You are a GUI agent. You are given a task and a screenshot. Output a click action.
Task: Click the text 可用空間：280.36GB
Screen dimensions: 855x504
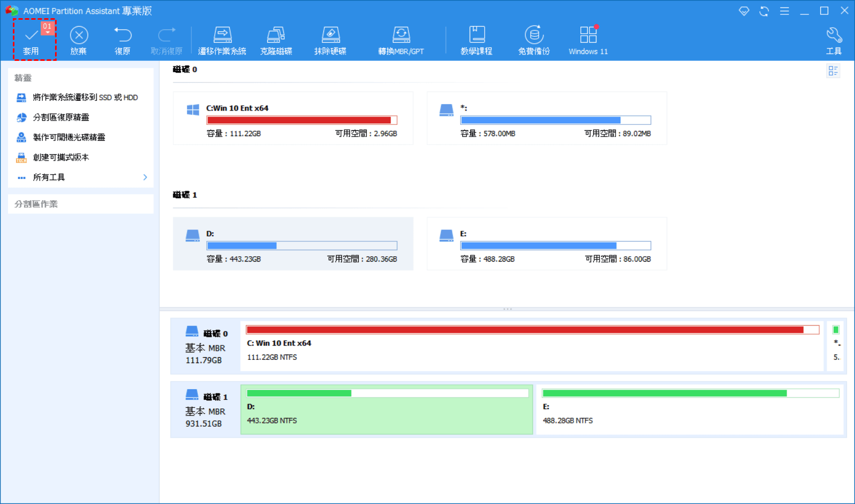(x=362, y=259)
